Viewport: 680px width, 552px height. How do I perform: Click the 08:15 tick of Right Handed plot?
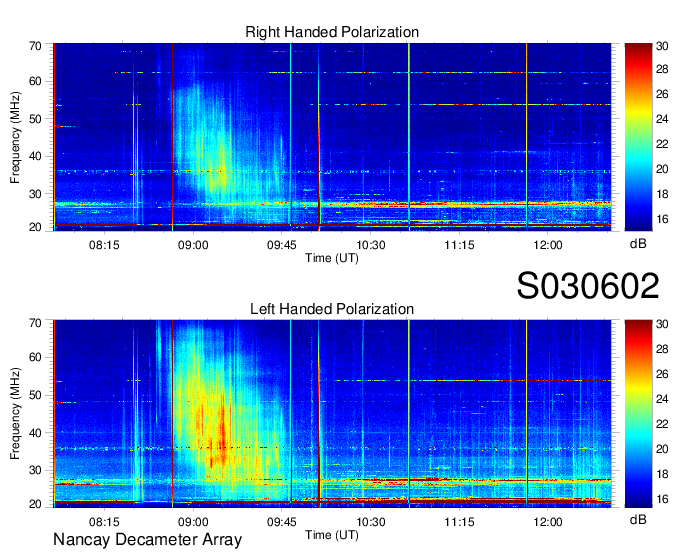click(x=104, y=245)
